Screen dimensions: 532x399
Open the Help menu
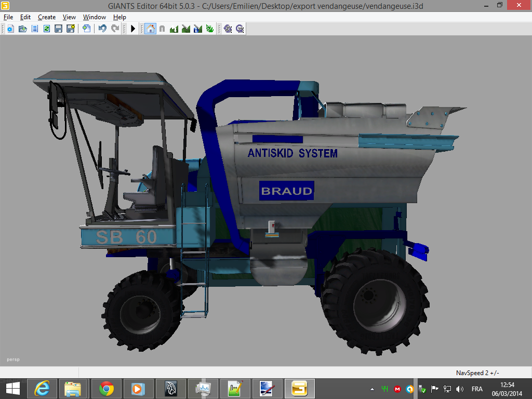coord(120,17)
